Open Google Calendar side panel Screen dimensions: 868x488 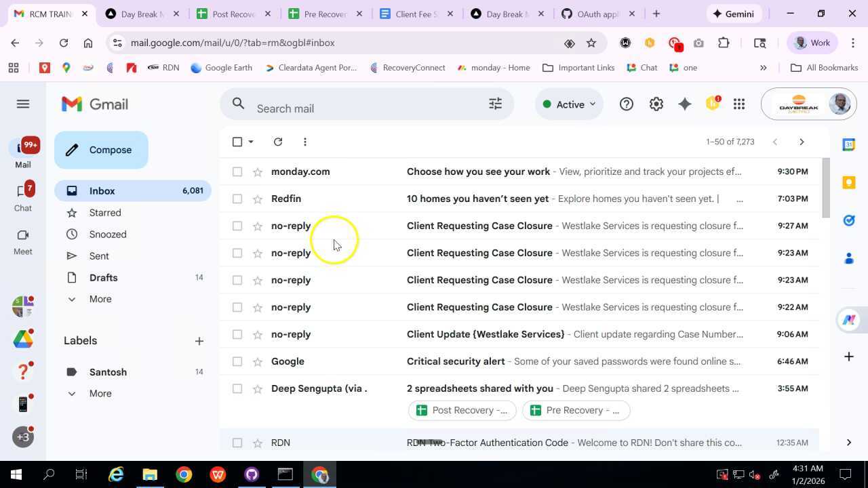848,144
